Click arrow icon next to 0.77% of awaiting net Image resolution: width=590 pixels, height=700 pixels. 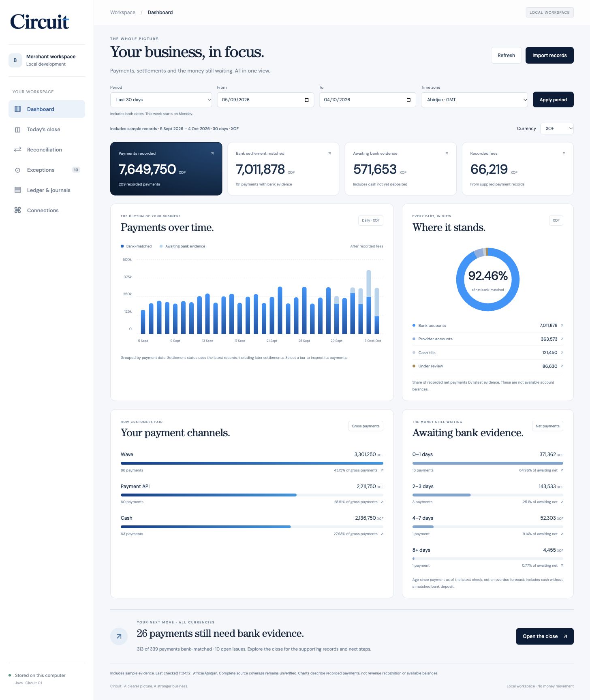562,566
